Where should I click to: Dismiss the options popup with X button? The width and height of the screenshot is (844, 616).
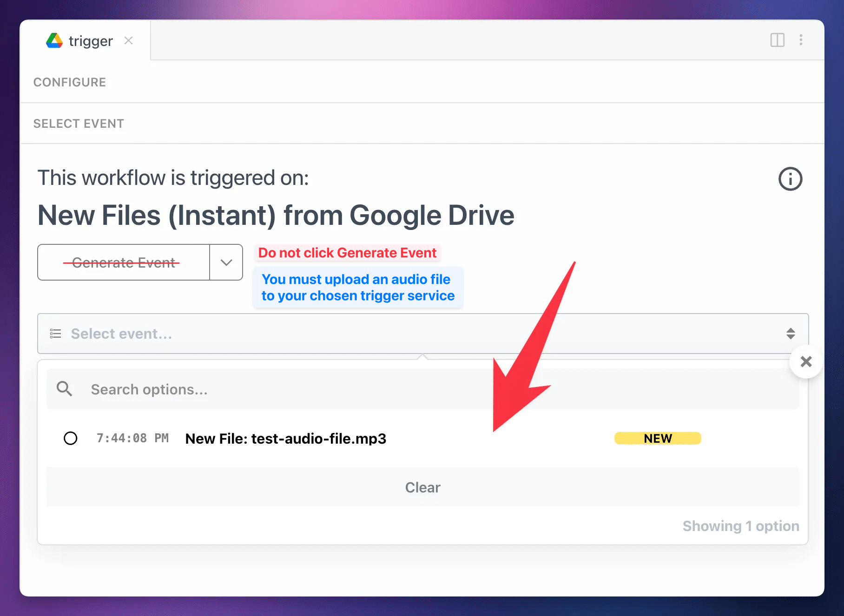click(806, 361)
